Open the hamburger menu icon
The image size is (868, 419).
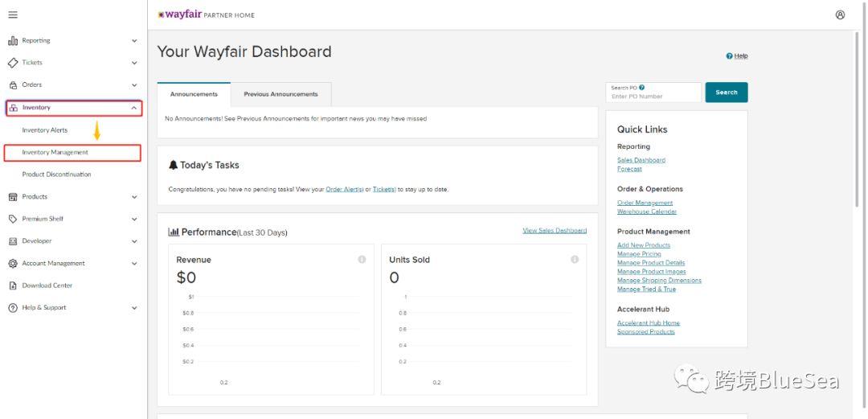pos(13,15)
